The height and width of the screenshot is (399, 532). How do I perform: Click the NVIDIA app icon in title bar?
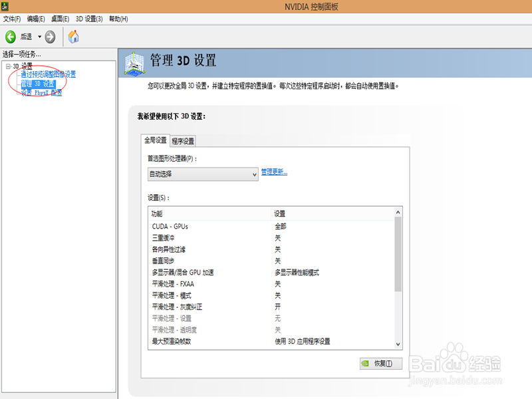coord(5,6)
